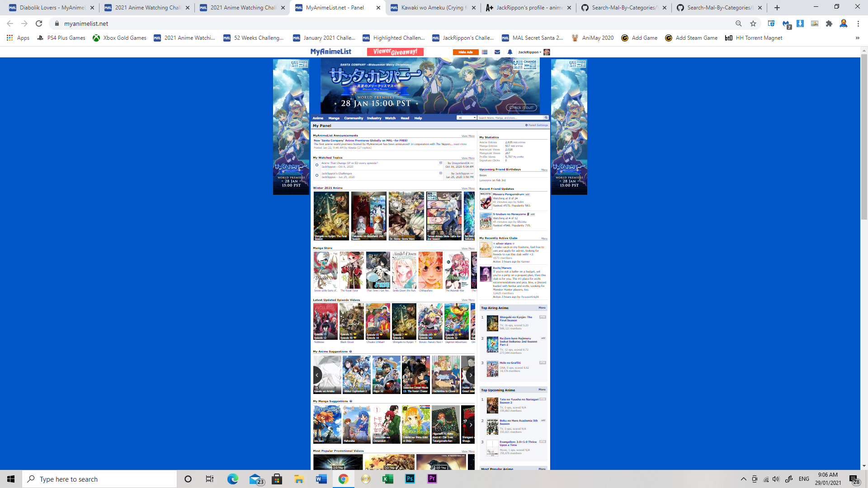The height and width of the screenshot is (488, 868).
Task: Open the MAL list icon in header
Action: coord(485,52)
